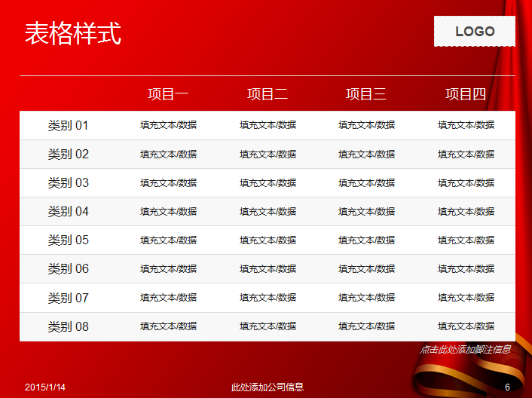This screenshot has width=532, height=398.
Task: Select 类别 01 cell under 项目二
Action: [268, 125]
